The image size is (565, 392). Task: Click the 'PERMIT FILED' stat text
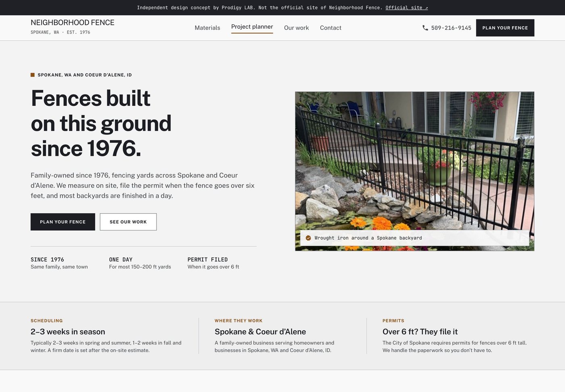[207, 260]
